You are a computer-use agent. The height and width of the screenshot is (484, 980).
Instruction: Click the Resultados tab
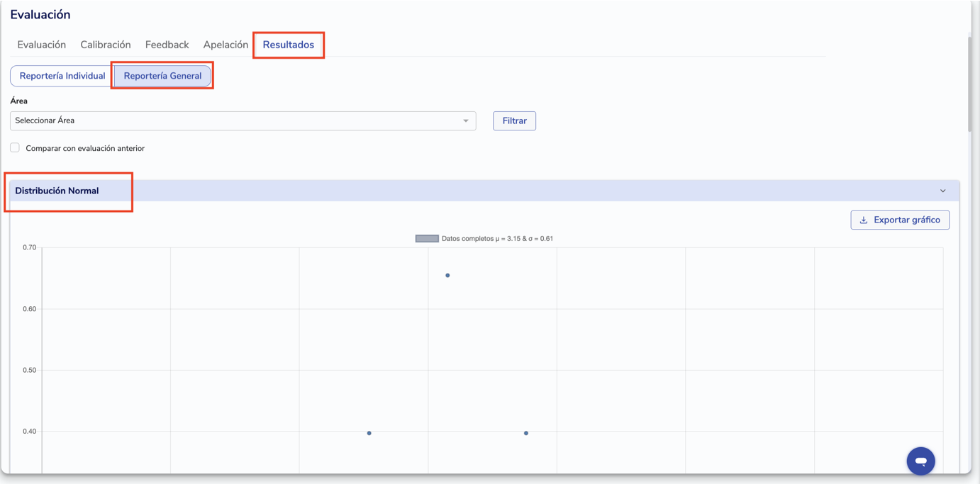click(x=288, y=45)
